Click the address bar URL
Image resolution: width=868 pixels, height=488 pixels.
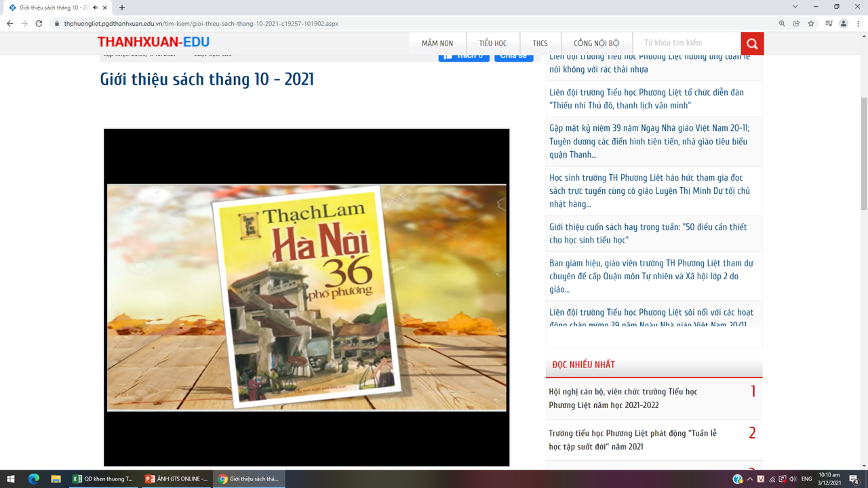pyautogui.click(x=201, y=24)
